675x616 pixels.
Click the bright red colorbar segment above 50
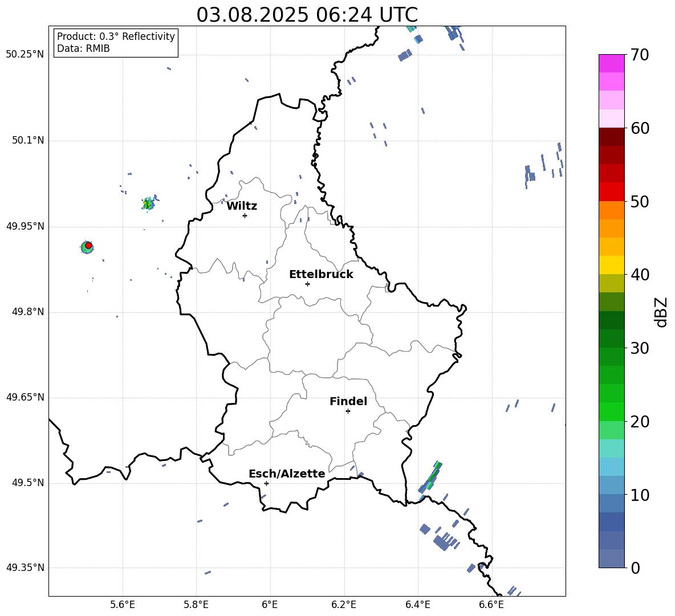pos(611,191)
